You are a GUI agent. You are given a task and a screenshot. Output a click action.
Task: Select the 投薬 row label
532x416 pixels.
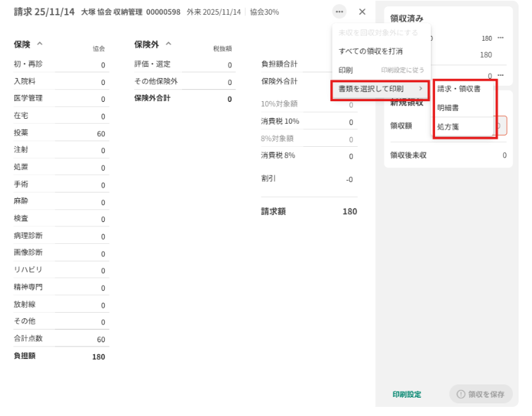[x=20, y=133]
